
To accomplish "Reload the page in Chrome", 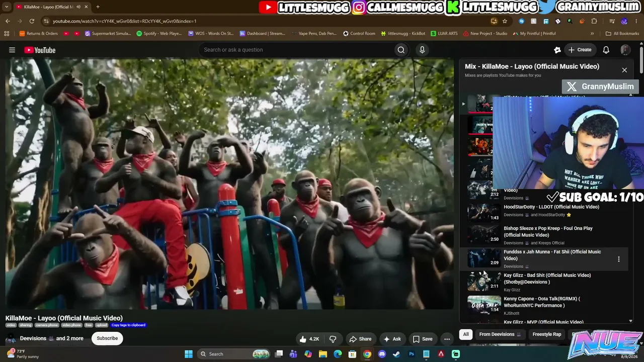I will click(32, 21).
